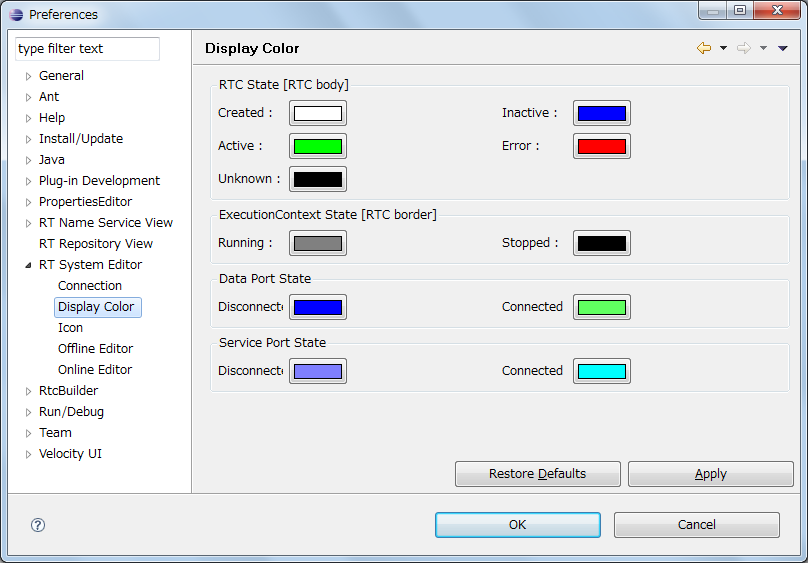Image resolution: width=808 pixels, height=563 pixels.
Task: Click the back navigation arrow icon
Action: [x=703, y=48]
